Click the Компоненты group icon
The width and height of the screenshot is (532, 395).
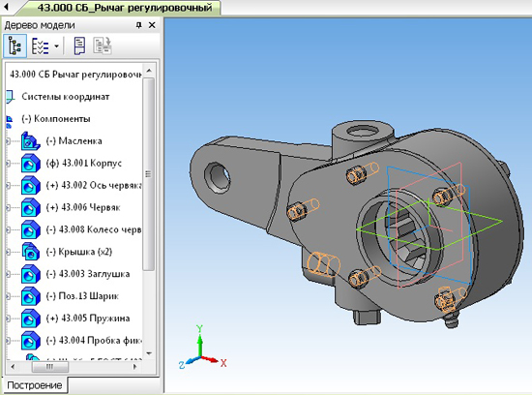10,121
